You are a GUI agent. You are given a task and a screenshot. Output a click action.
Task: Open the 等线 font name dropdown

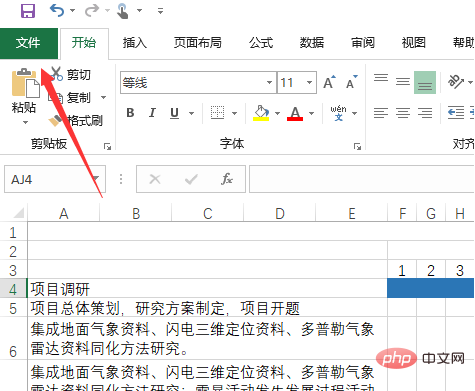pyautogui.click(x=269, y=82)
